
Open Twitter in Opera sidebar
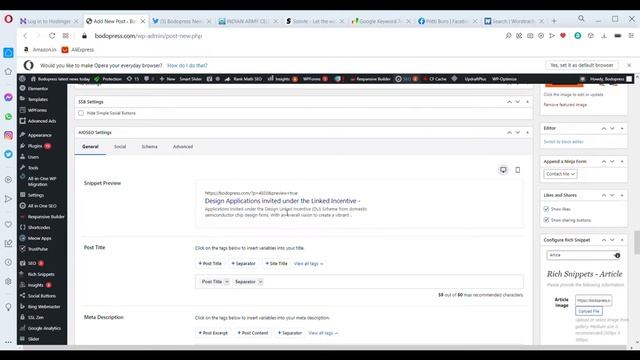[8, 155]
